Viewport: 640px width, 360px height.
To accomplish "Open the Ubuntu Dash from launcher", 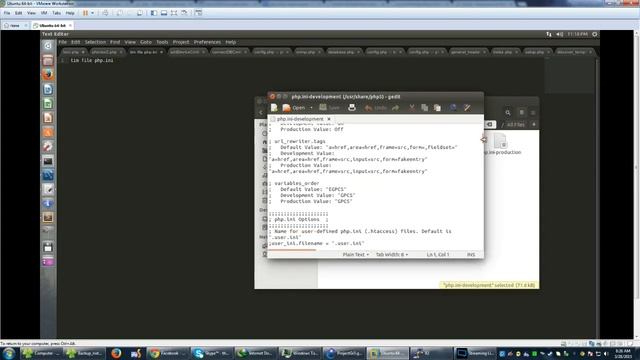I will click(48, 46).
